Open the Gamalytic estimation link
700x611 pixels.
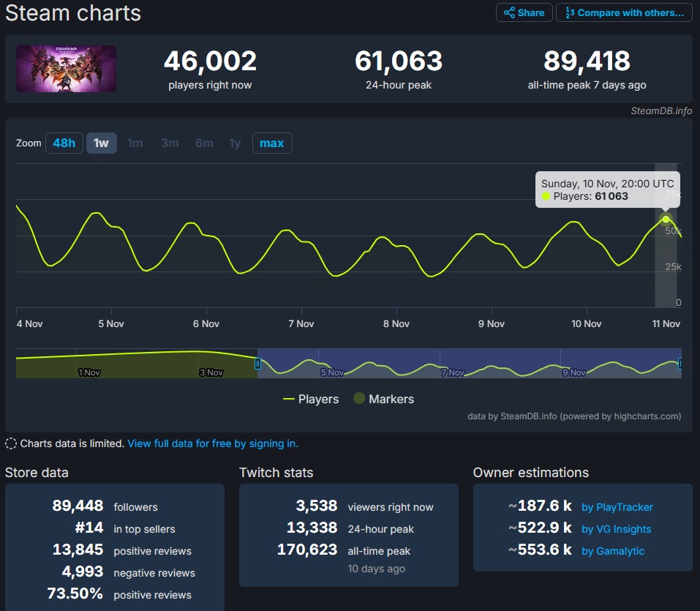click(x=613, y=551)
